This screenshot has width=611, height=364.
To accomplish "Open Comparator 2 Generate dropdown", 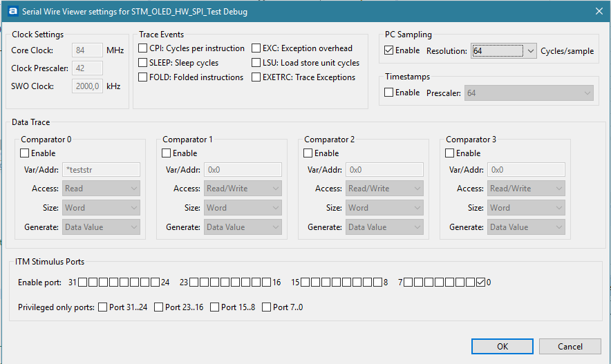I will click(x=384, y=227).
